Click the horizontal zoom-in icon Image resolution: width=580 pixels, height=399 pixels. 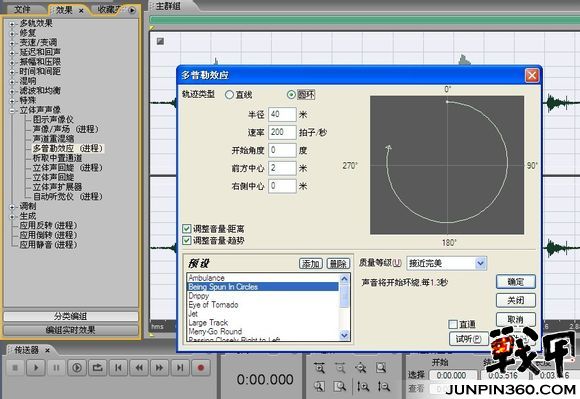319,368
